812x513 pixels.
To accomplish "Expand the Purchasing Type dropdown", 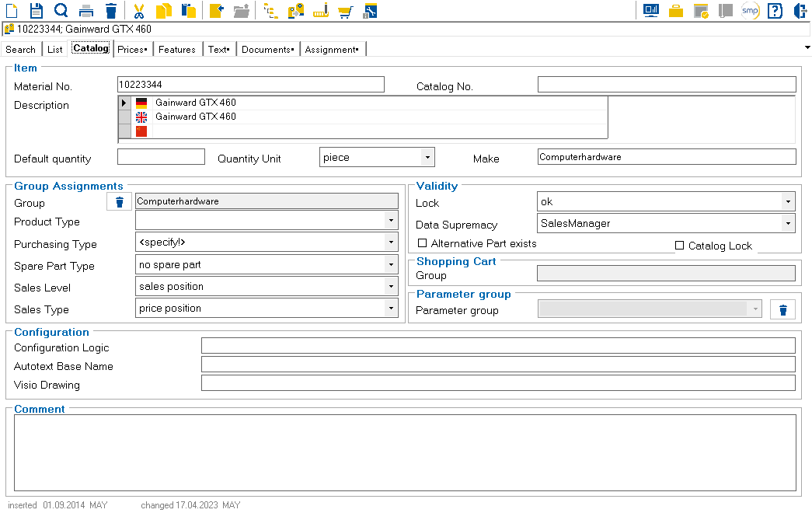I will pyautogui.click(x=391, y=242).
